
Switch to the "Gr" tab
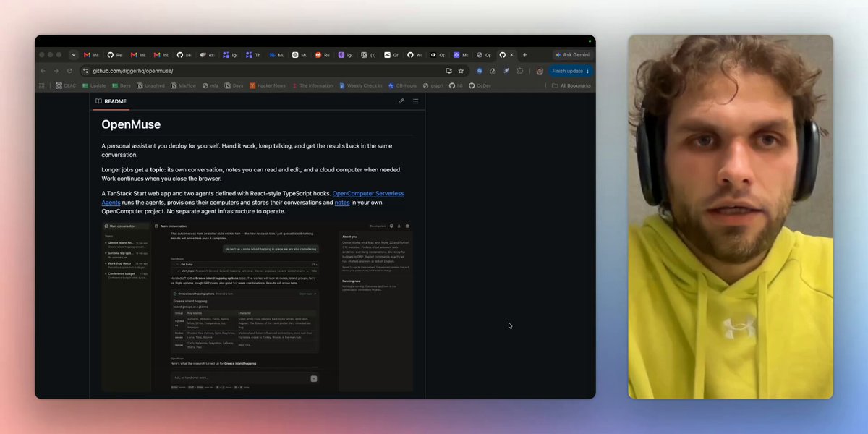(x=391, y=55)
